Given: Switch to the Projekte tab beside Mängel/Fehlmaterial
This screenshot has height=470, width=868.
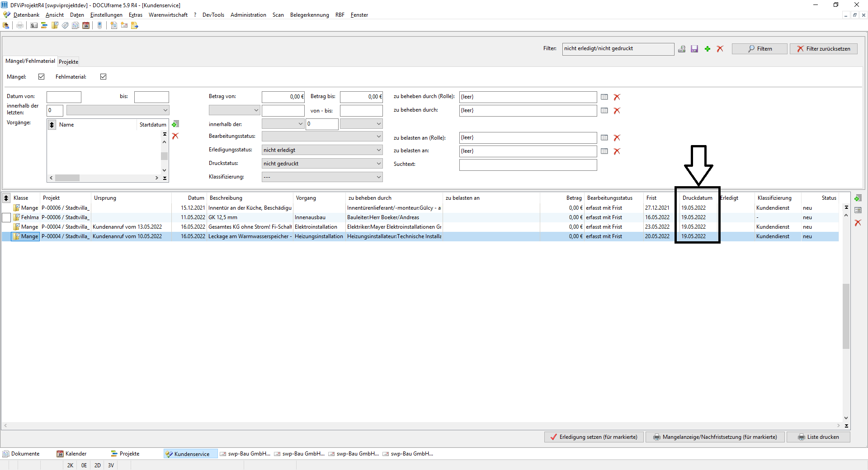Looking at the screenshot, I should tap(69, 62).
